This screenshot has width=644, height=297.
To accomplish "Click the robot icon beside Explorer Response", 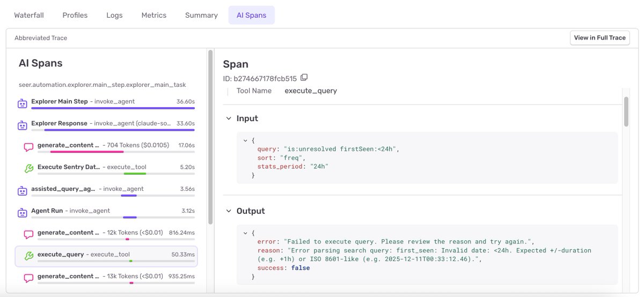I will (x=23, y=125).
